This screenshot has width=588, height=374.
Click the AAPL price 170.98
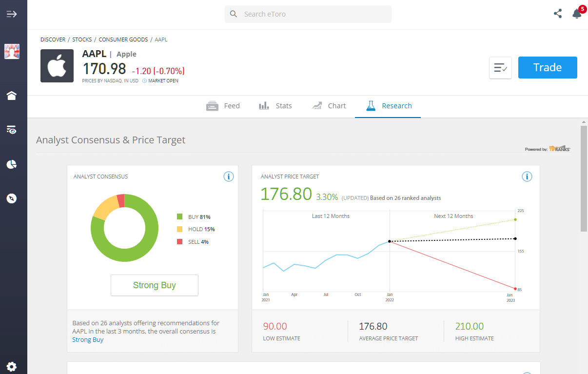tap(104, 69)
